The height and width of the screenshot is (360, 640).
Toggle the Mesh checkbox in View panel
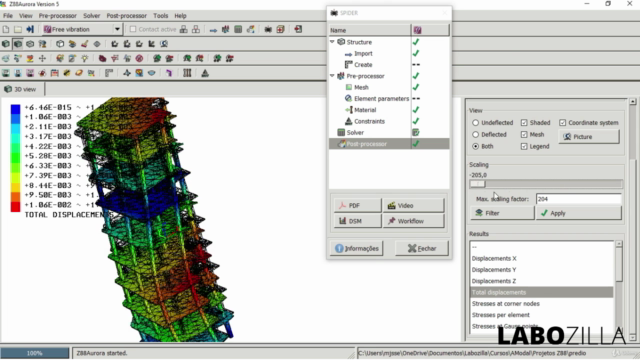(x=524, y=134)
